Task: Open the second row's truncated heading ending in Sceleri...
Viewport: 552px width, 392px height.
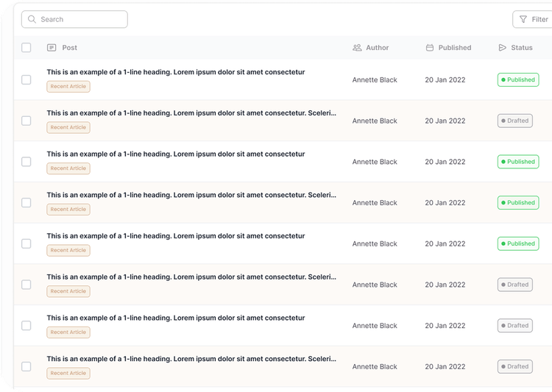Action: (x=191, y=113)
